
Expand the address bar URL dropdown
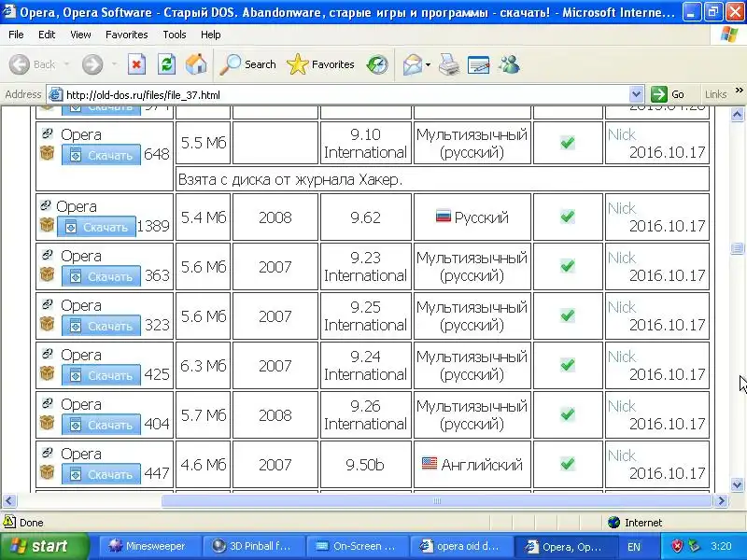pos(636,94)
